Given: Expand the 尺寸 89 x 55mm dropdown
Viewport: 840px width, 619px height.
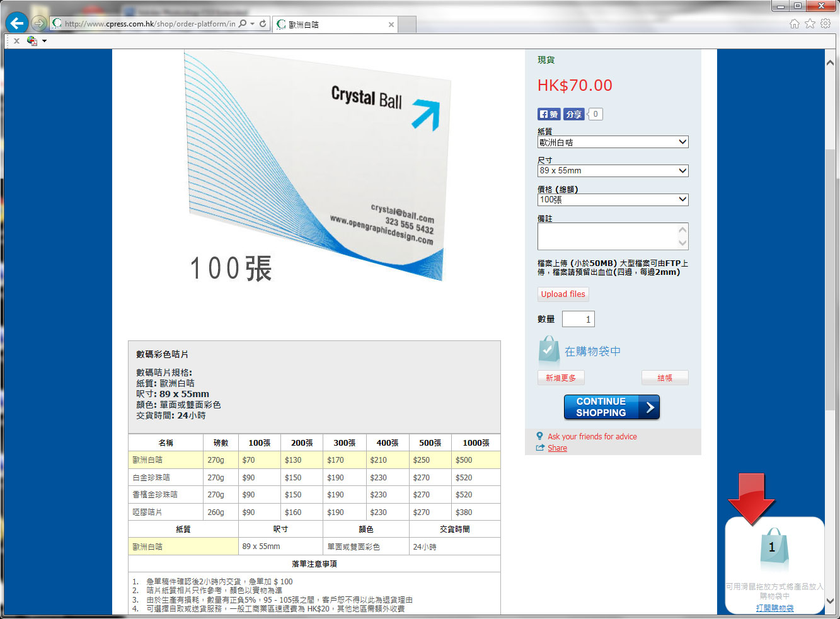Looking at the screenshot, I should 613,171.
